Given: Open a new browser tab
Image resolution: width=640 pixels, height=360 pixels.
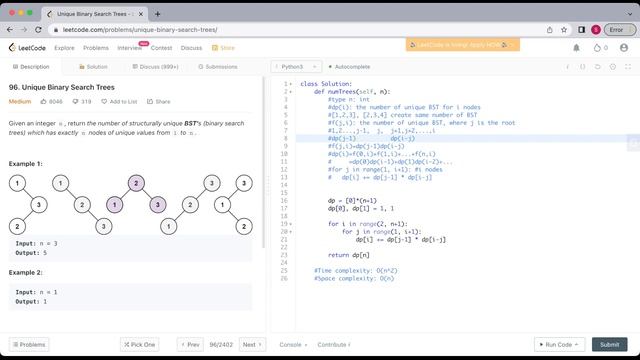Looking at the screenshot, I should tap(158, 14).
